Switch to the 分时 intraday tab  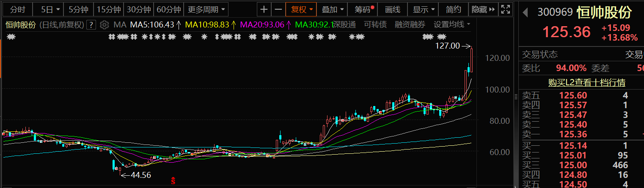(17, 9)
